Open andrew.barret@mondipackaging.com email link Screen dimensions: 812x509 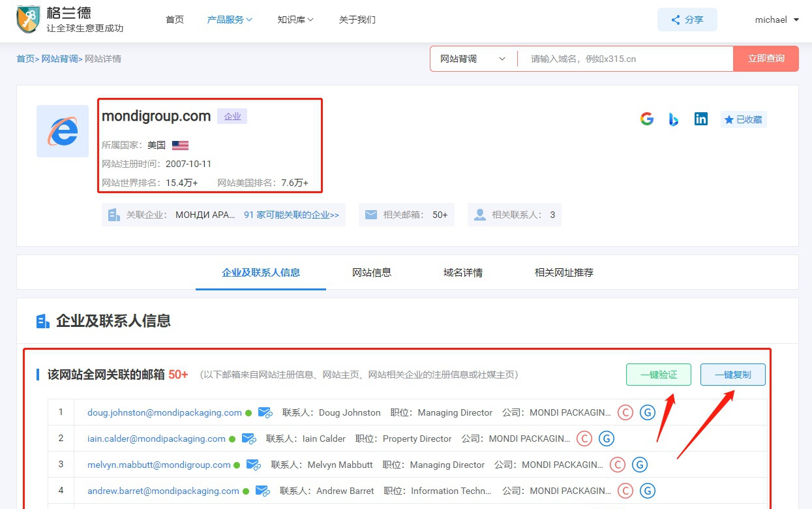(163, 491)
